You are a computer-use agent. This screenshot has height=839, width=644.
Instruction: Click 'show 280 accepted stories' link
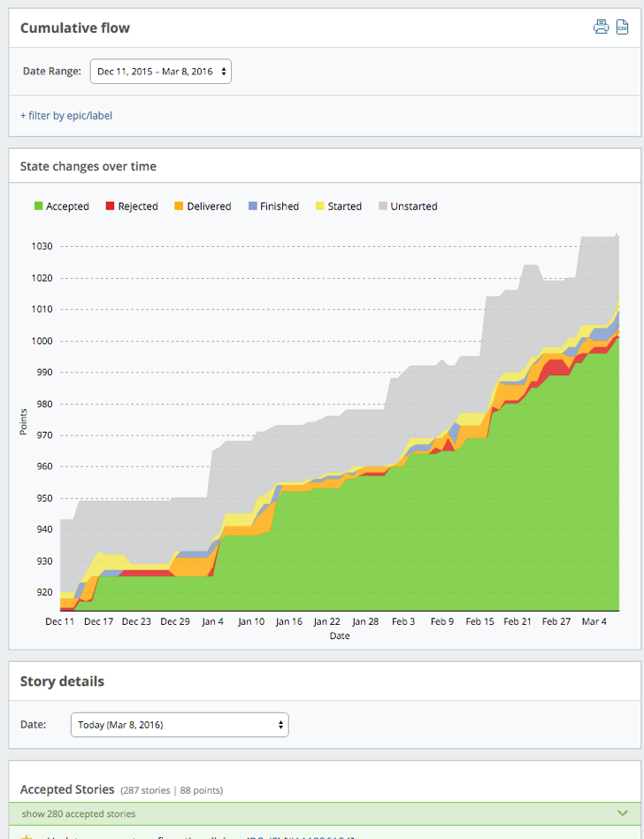pyautogui.click(x=78, y=813)
